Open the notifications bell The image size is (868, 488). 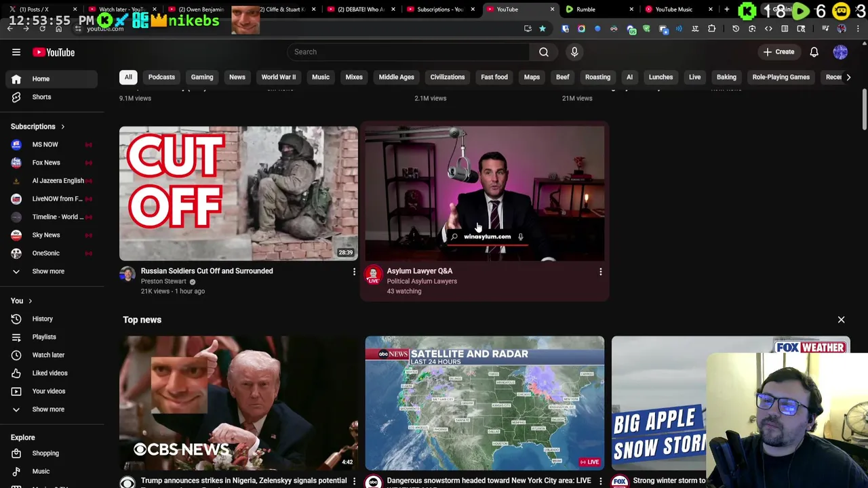(814, 52)
